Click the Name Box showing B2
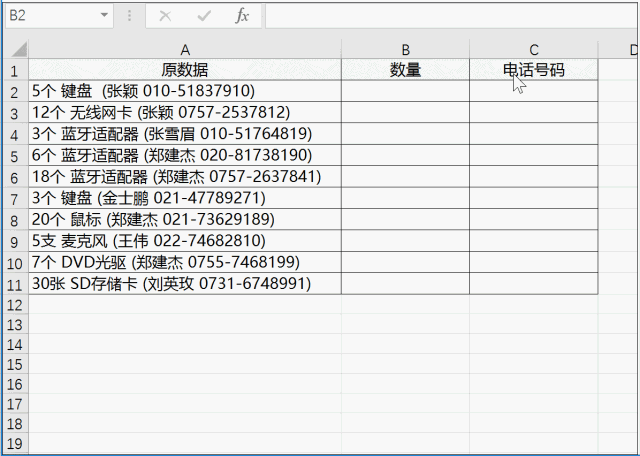Image resolution: width=640 pixels, height=456 pixels. (58, 16)
